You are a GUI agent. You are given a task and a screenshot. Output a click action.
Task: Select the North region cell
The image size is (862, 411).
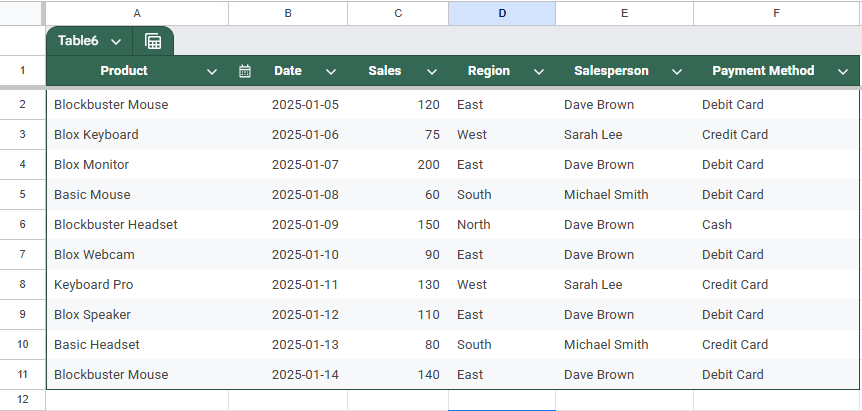(x=502, y=225)
